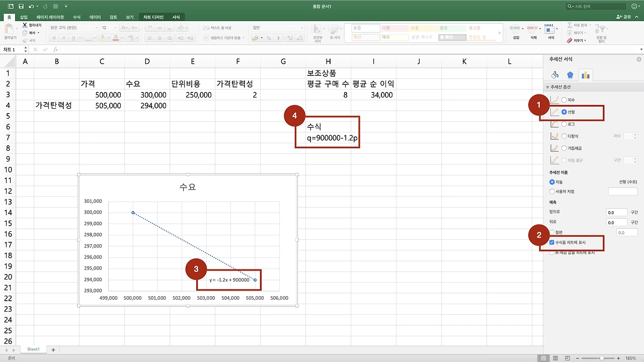Toggle 수식을 차트에 표시 checkbox
The image size is (644, 362).
[x=552, y=242]
